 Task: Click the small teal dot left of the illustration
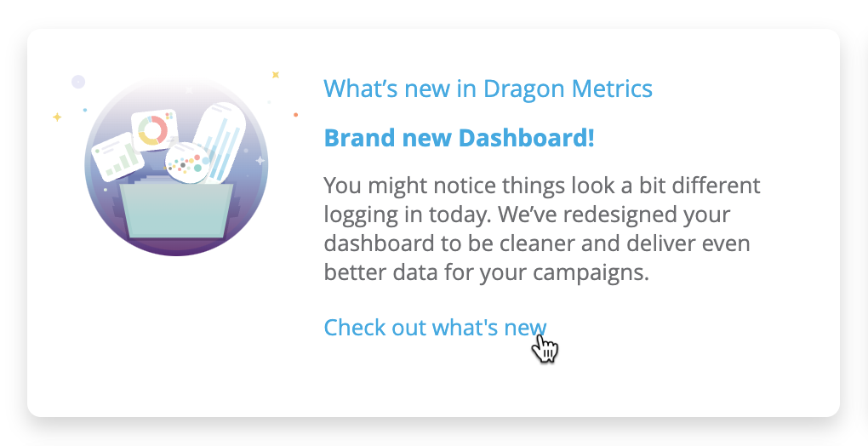(84, 110)
